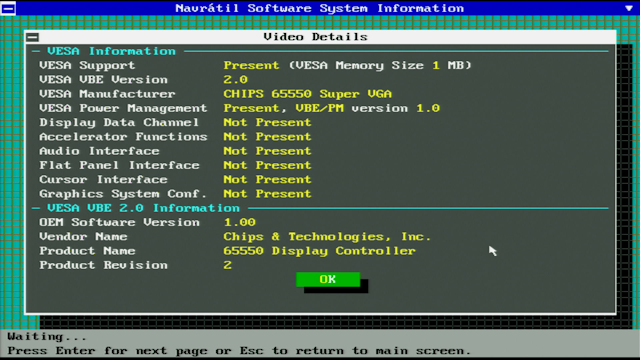Viewport: 640px width, 360px height.
Task: Click the Graphics System Conf. label
Action: tap(123, 194)
